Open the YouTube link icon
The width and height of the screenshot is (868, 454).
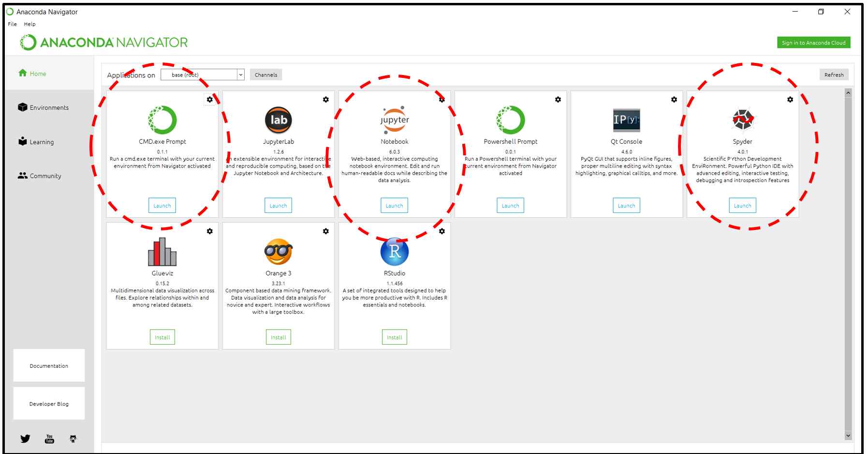click(x=49, y=439)
